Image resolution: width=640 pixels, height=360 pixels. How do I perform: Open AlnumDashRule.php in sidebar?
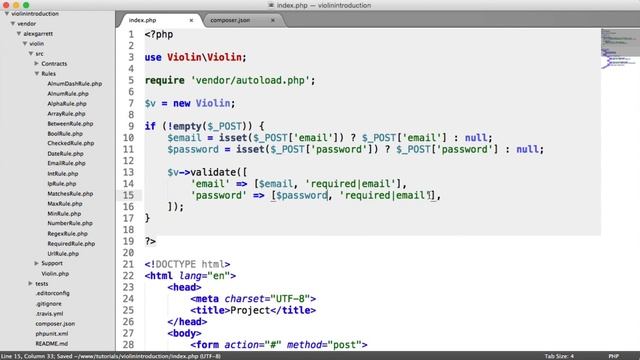pos(75,84)
